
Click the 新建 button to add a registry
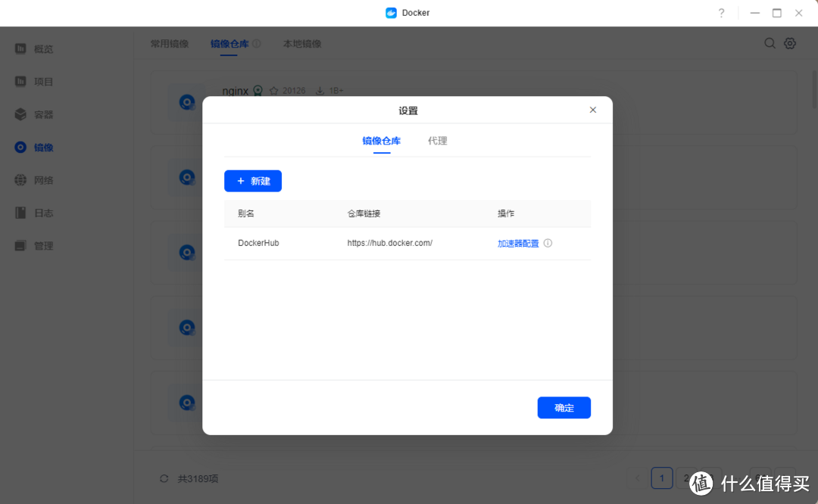click(253, 181)
